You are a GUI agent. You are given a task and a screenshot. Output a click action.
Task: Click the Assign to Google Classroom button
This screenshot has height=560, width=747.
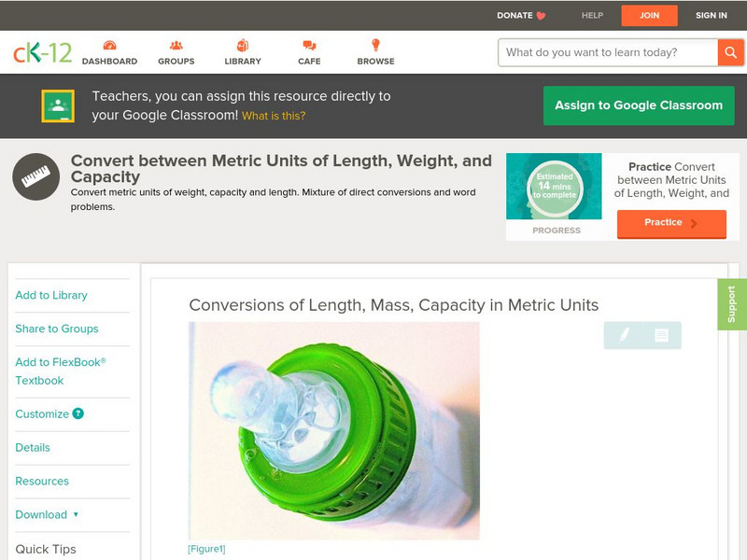click(x=639, y=105)
